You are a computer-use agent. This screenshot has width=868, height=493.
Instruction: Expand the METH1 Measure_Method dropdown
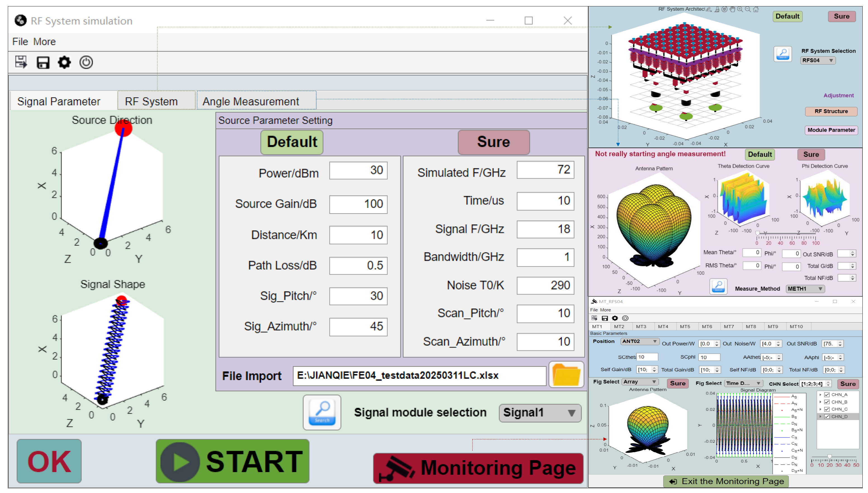(805, 288)
